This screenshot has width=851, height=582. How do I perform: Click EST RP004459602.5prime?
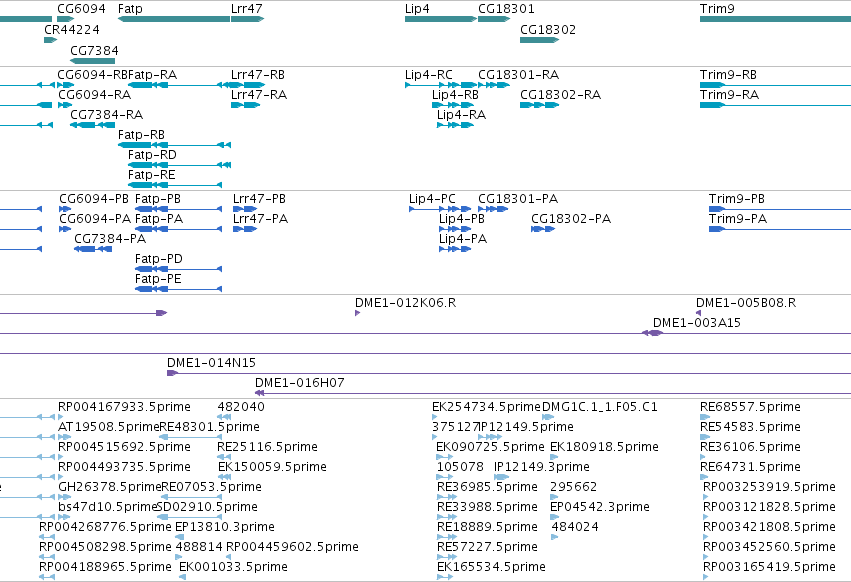tap(293, 547)
